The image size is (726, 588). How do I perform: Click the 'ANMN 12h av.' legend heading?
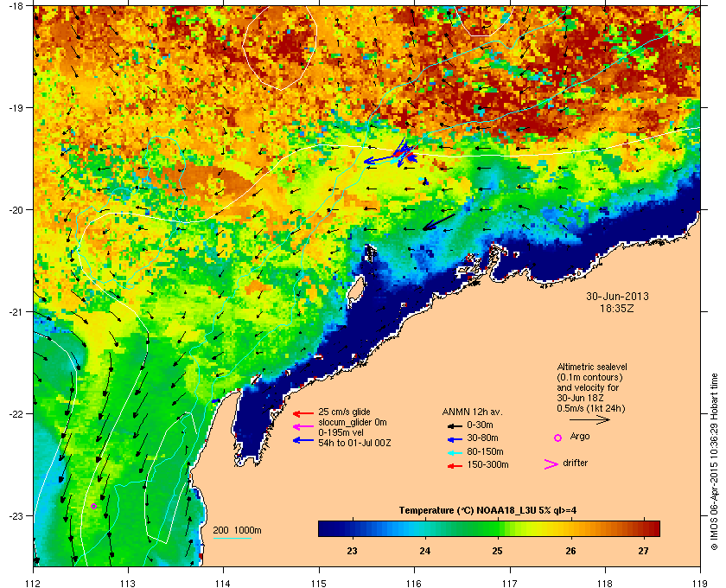pos(472,412)
